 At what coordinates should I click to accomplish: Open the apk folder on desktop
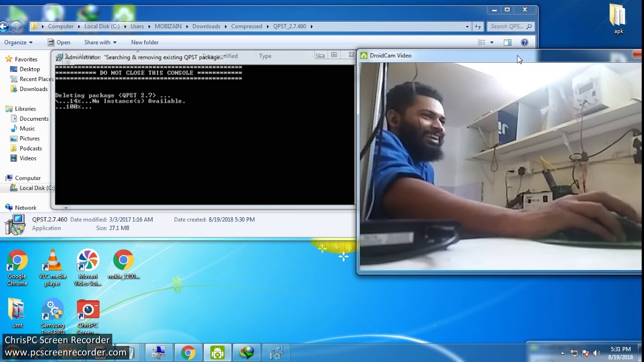(618, 19)
